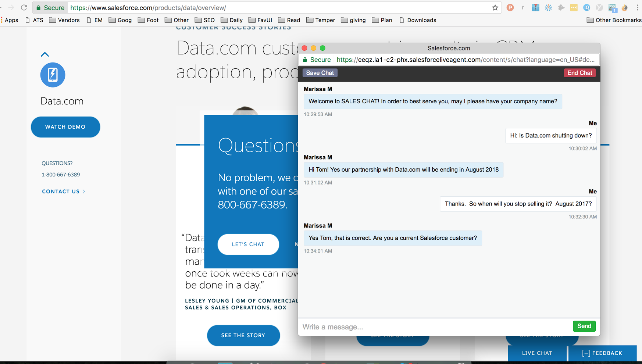
Task: Click the main window's Secure lock icon
Action: tap(39, 7)
